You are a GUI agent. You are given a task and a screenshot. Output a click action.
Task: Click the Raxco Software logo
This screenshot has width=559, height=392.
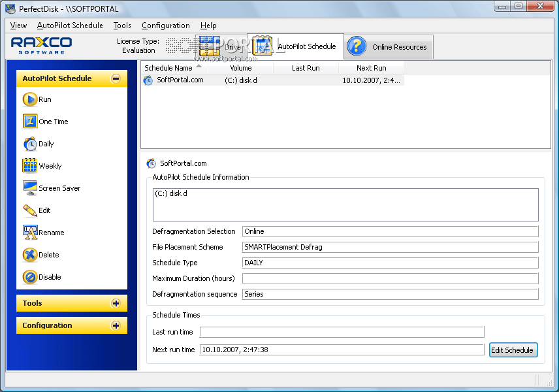click(41, 46)
